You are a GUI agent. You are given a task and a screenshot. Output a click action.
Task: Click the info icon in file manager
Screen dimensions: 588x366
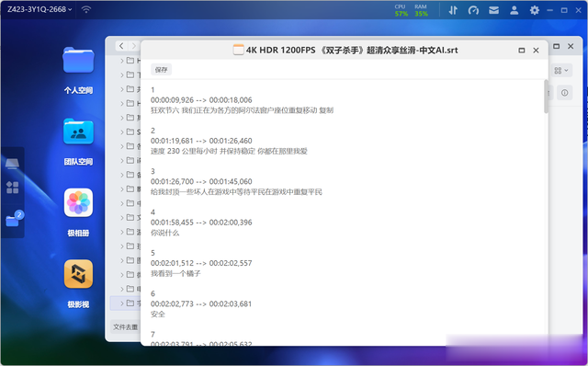(564, 93)
